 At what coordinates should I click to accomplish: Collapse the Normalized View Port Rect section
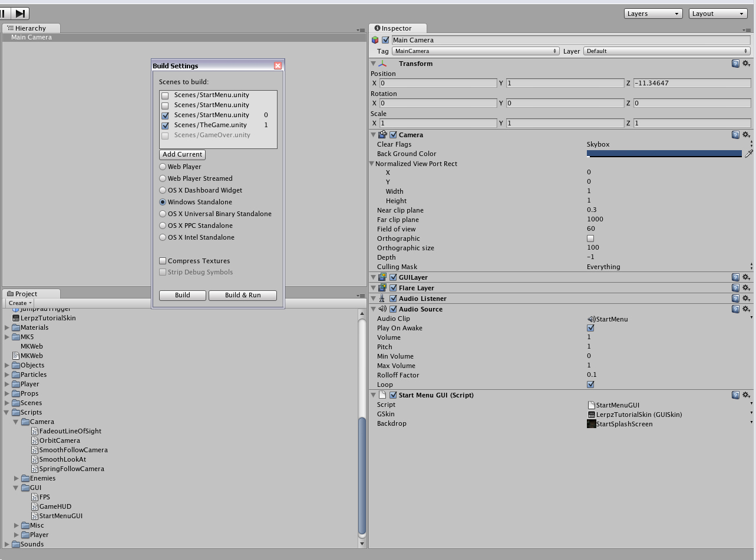coord(372,163)
